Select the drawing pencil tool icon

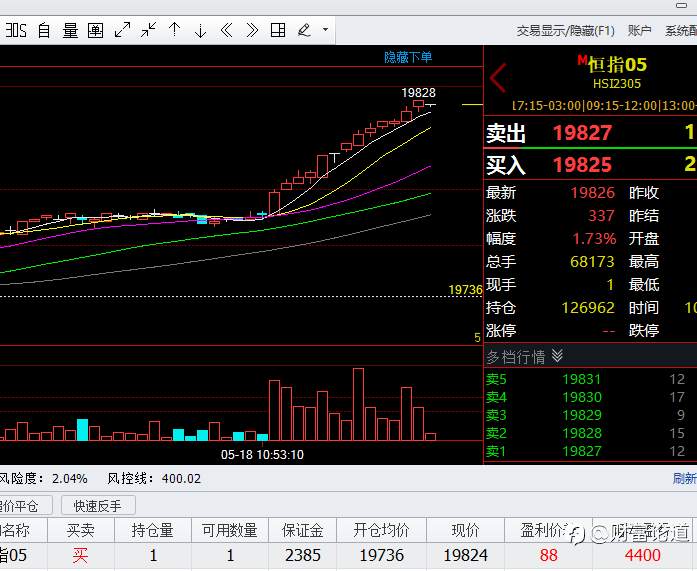(x=304, y=30)
